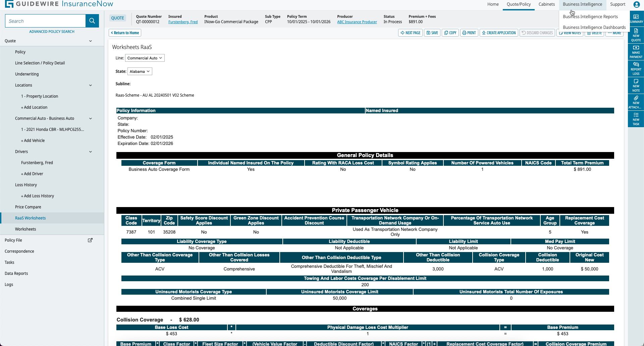Open New Task from the right sidebar

[x=636, y=118]
